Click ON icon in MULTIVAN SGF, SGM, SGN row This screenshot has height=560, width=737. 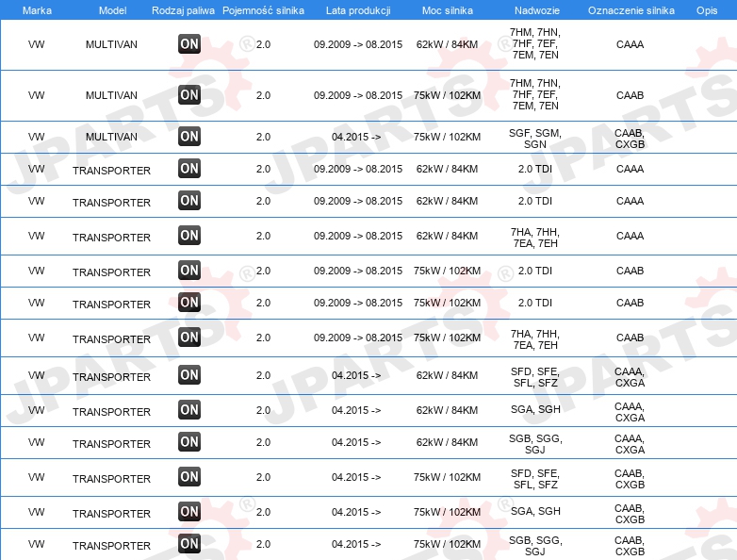click(x=189, y=137)
